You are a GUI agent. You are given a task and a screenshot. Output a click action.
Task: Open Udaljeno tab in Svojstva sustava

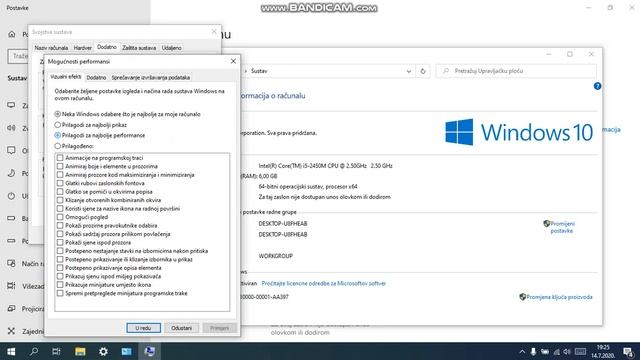(171, 48)
